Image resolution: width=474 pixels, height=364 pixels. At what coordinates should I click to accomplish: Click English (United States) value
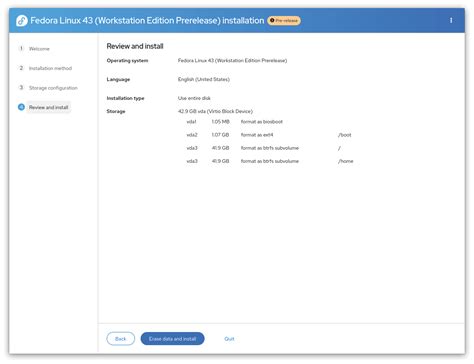click(204, 79)
